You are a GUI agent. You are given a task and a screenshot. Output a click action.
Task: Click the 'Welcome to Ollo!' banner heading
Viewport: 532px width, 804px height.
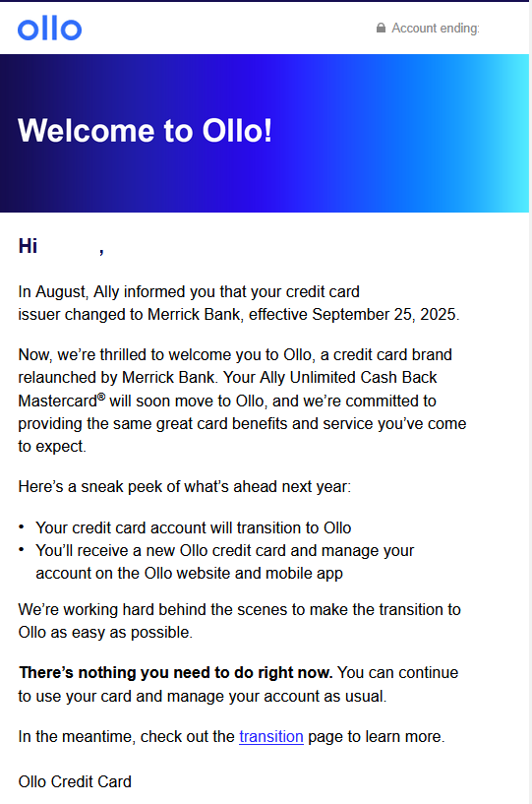pyautogui.click(x=145, y=130)
